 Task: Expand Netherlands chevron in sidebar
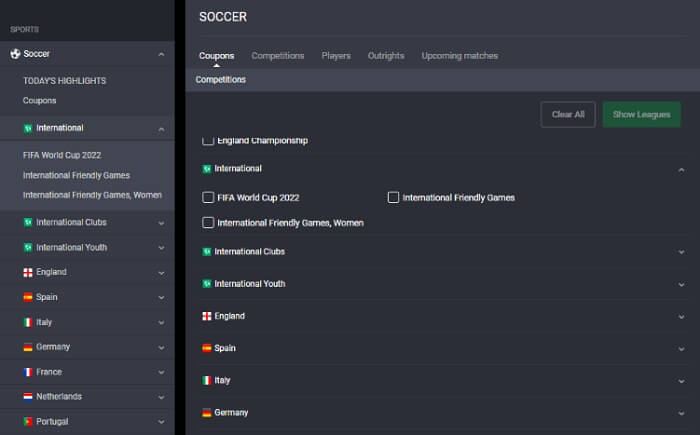point(161,397)
